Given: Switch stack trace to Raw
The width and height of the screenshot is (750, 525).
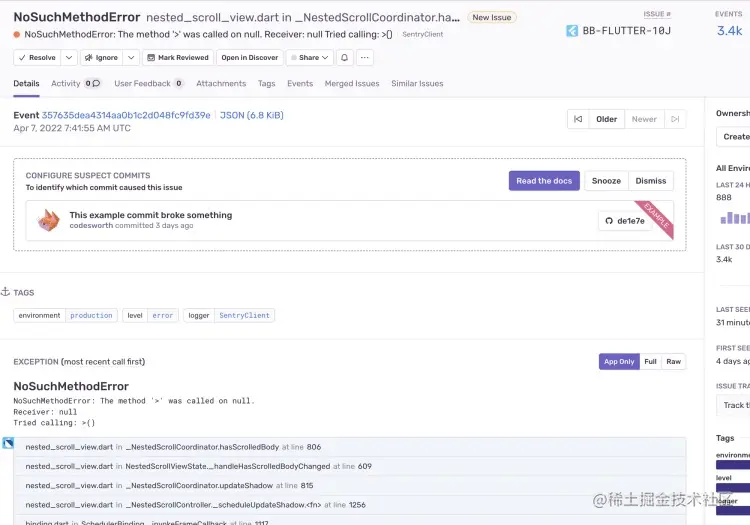Looking at the screenshot, I should point(673,361).
